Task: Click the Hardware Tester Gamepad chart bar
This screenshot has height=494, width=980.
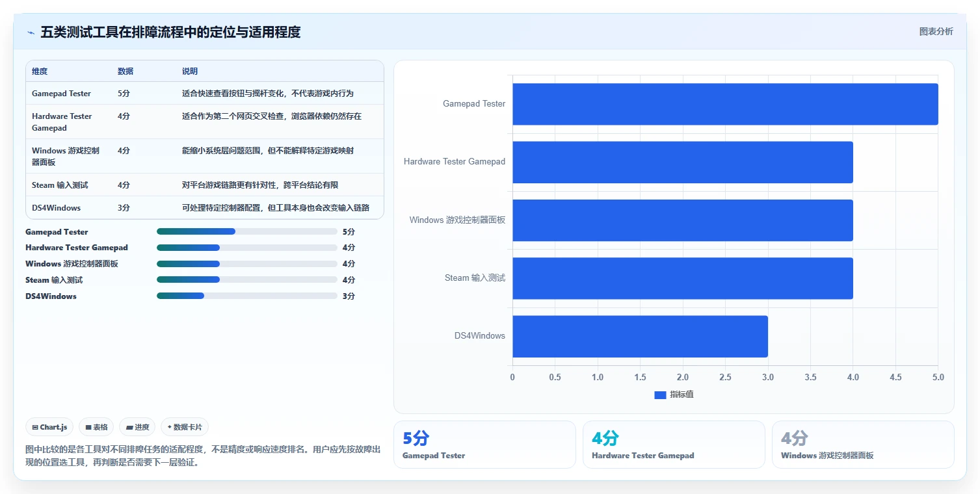Action: click(x=683, y=162)
